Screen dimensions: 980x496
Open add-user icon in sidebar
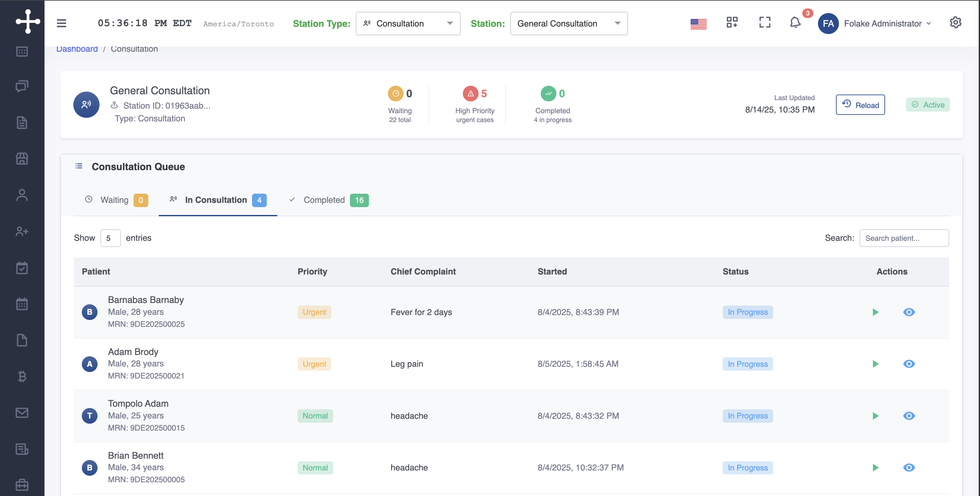(22, 231)
